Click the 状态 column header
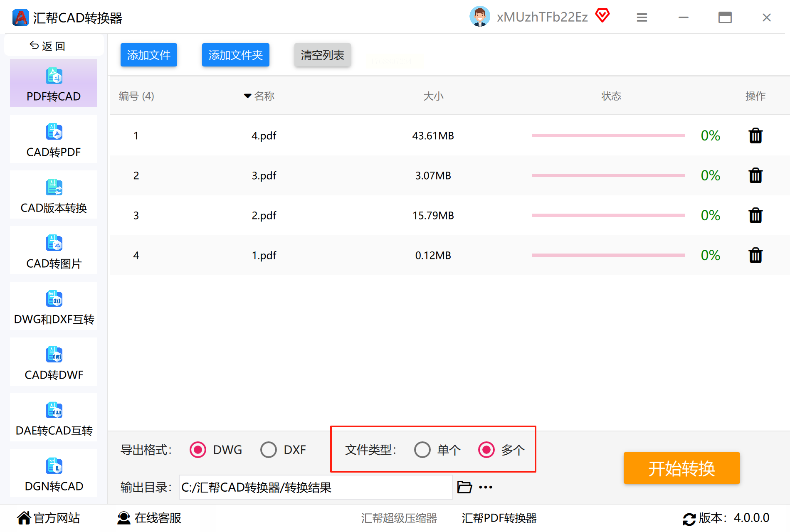This screenshot has height=532, width=790. tap(611, 96)
